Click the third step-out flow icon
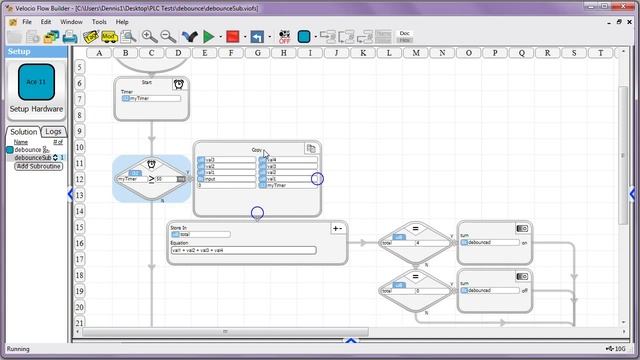Viewport: 640px width, 360px height. click(364, 37)
